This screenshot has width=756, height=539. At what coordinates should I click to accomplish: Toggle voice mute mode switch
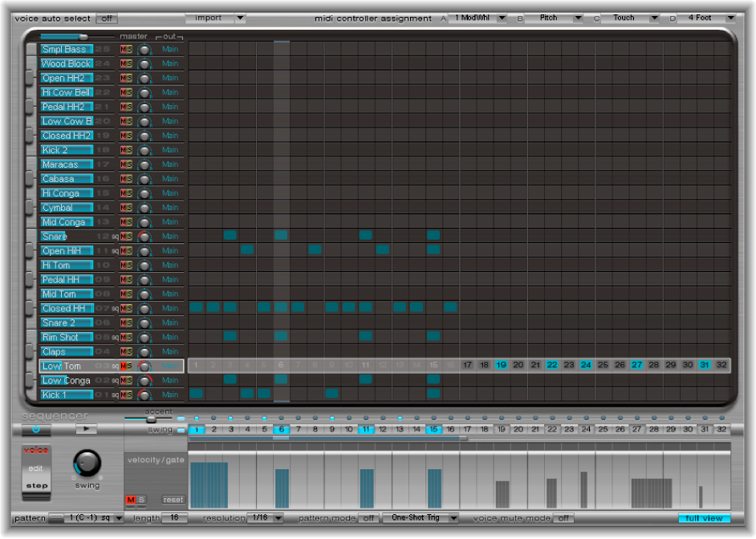[x=563, y=518]
